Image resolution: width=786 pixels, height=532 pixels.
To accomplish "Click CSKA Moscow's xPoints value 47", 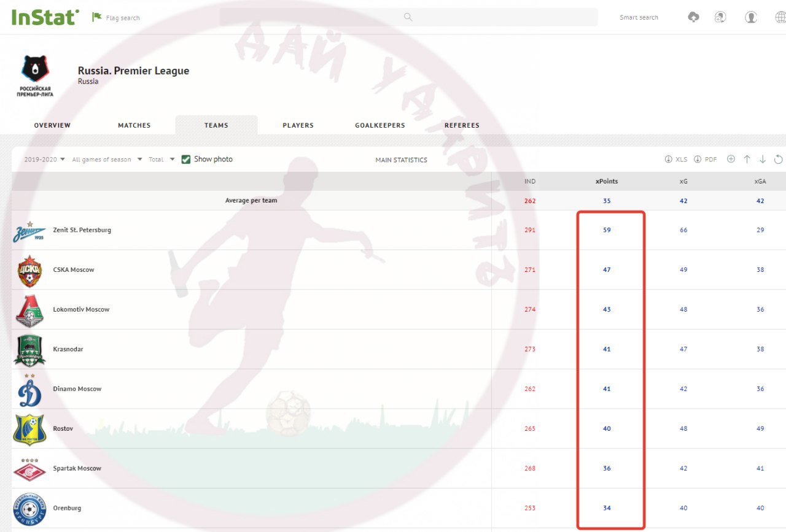I will point(607,270).
